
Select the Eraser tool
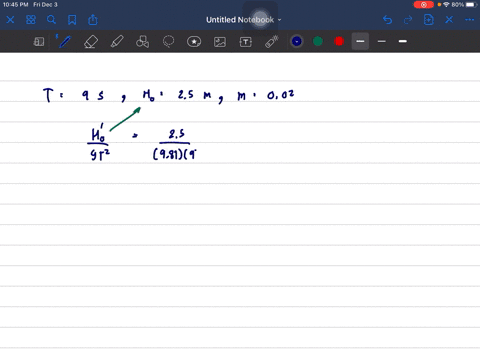(x=91, y=42)
